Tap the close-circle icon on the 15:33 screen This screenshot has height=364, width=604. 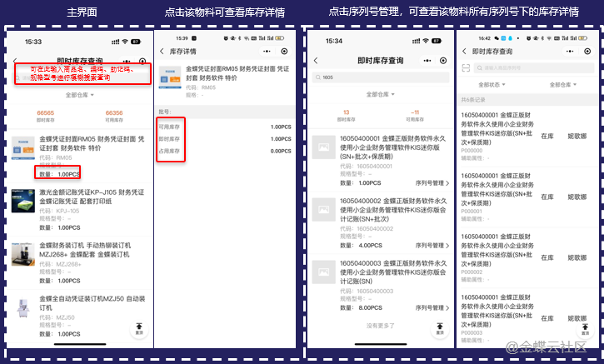142,62
